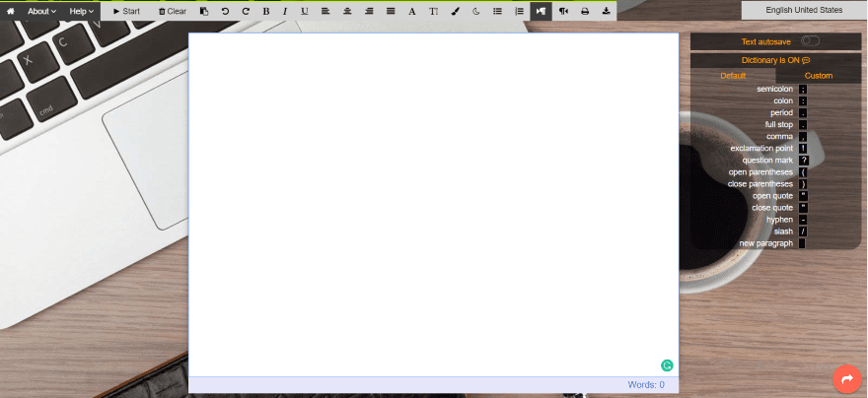Click the full stop symbol box
Viewport: 868px width, 398px height.
(x=803, y=125)
